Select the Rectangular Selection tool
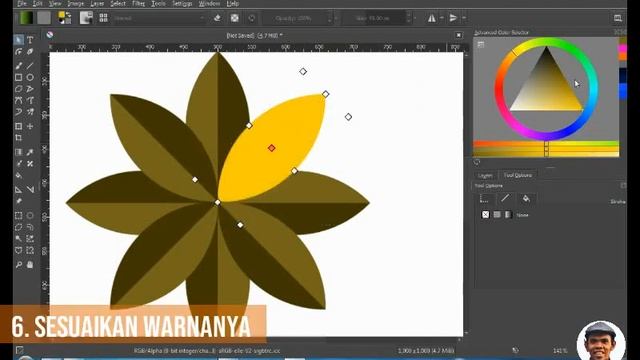 pos(19,215)
